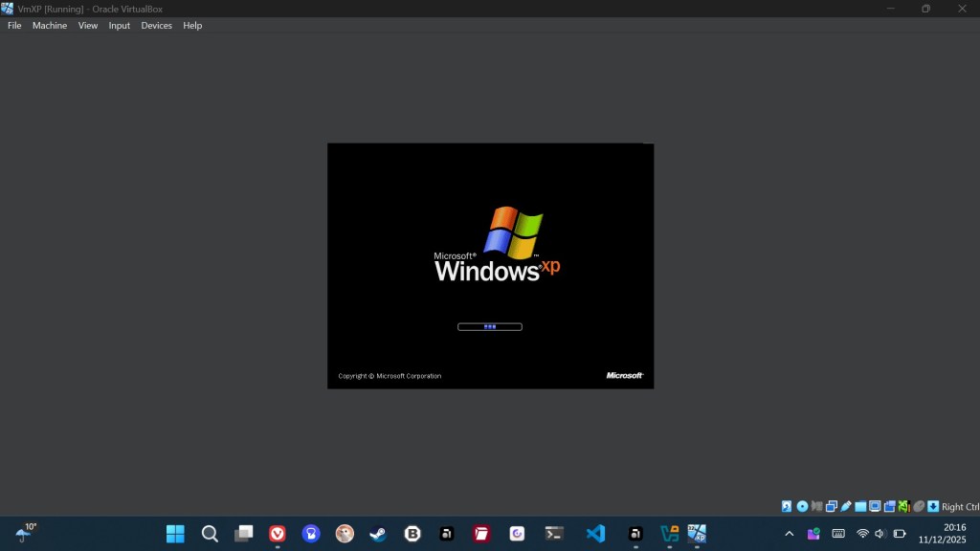Minimize the VirtualBox window

891,9
